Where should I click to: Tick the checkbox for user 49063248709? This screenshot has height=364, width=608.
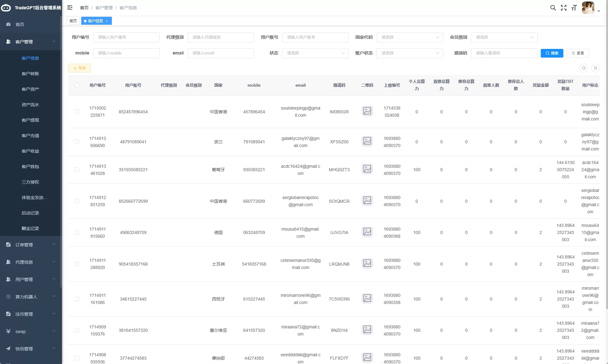click(77, 232)
